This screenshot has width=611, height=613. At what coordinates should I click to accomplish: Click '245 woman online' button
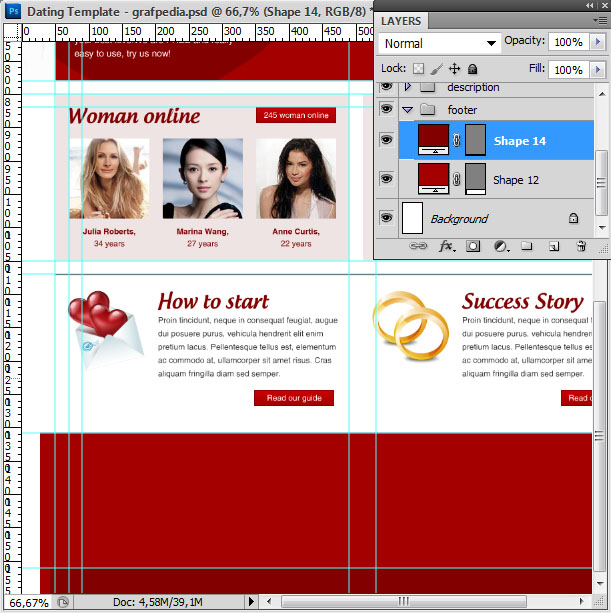click(x=296, y=115)
